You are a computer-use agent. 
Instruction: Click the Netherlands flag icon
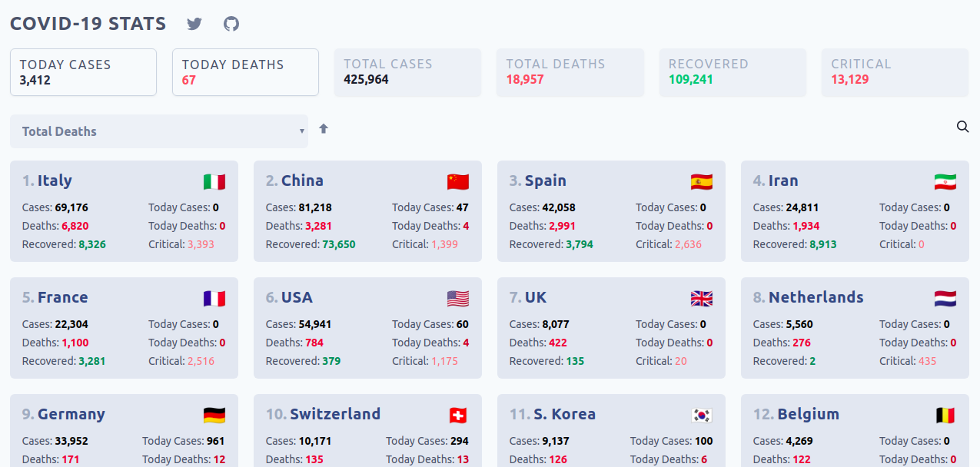(x=945, y=299)
